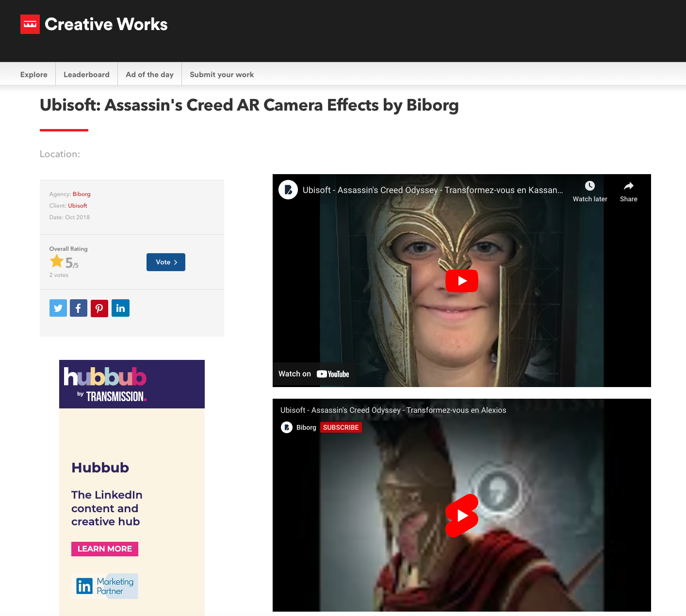Share via Pinterest icon
This screenshot has width=686, height=616.
99,308
